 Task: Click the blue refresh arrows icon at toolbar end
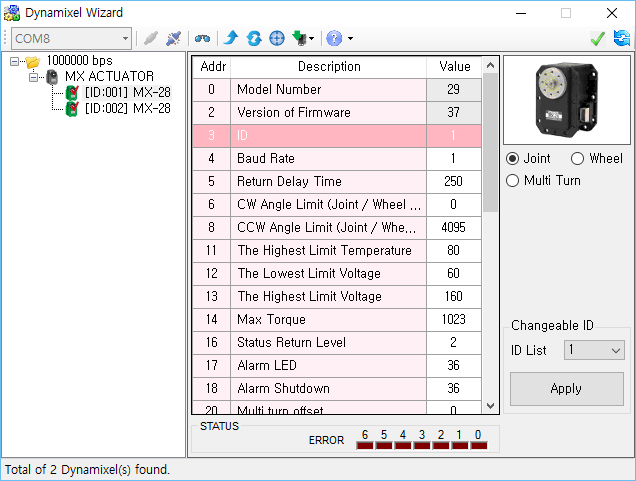point(622,39)
